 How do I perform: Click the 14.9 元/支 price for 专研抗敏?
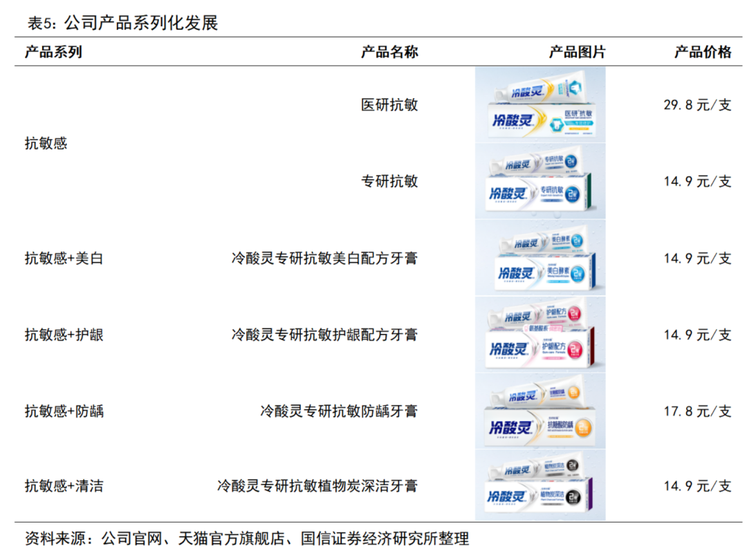point(697,181)
